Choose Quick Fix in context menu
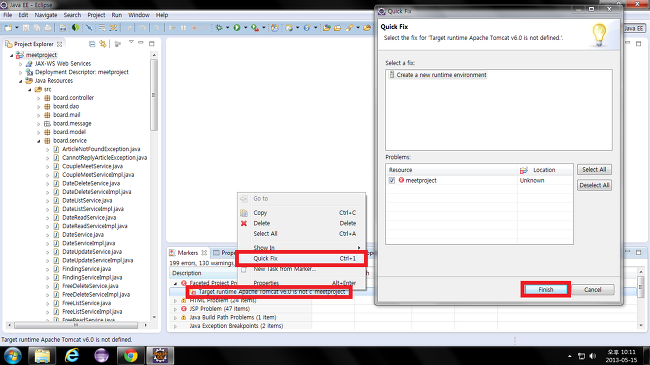 point(302,258)
